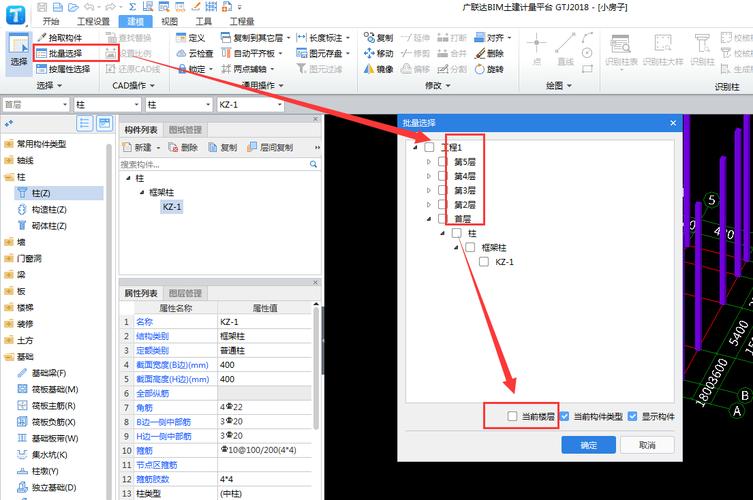Collapse 框架柱 in component list tree
Viewport: 753px width, 500px height.
point(142,193)
